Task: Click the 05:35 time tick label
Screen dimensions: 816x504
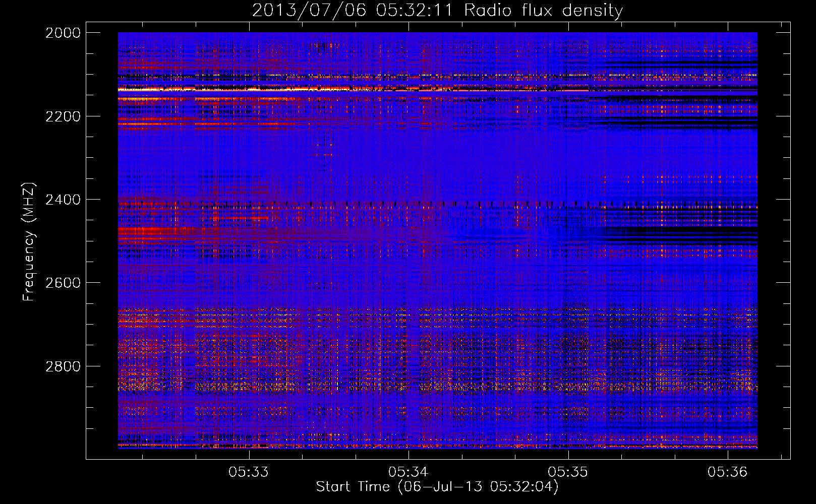Action: coord(568,472)
